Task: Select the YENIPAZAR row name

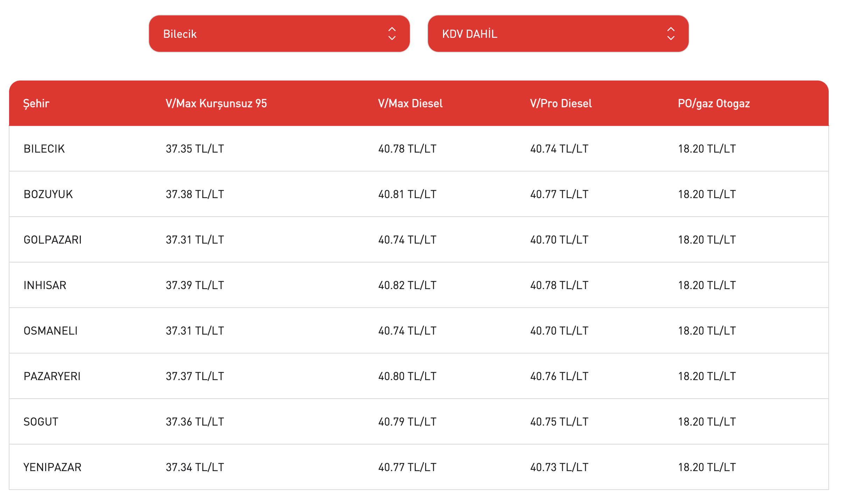Action: 52,467
